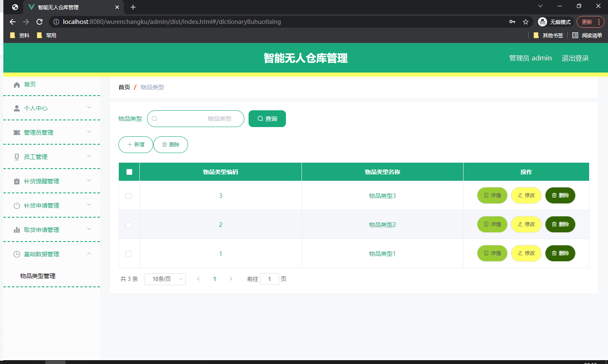The width and height of the screenshot is (608, 364).
Task: Open the 10条/页 page size dropdown
Action: (x=165, y=279)
